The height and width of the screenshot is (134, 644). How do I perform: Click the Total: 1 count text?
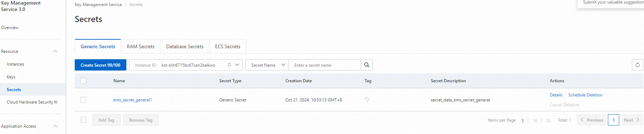tap(564, 120)
